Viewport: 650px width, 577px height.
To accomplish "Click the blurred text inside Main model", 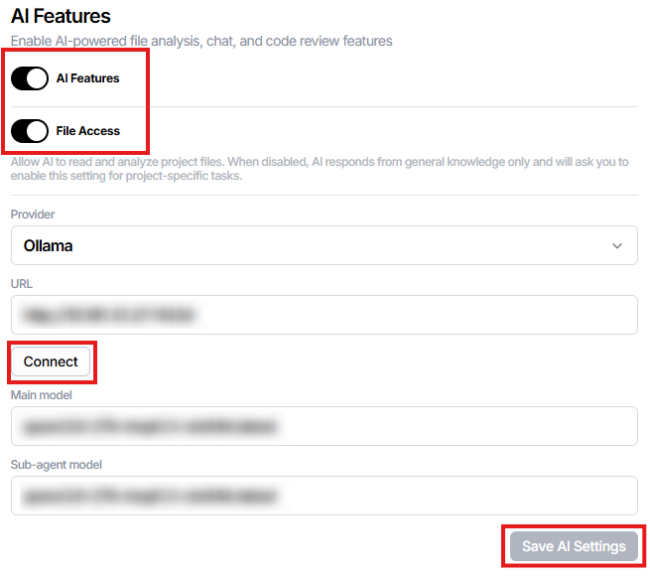I will point(149,426).
